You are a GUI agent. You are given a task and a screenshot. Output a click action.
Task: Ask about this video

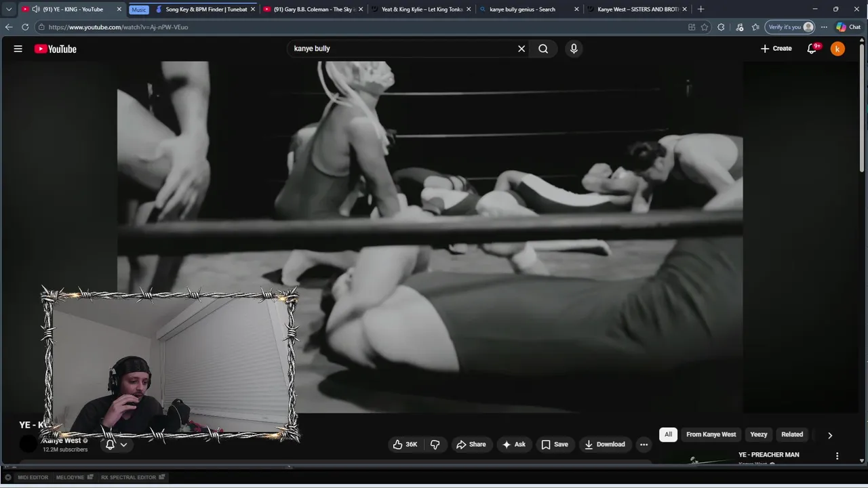[x=513, y=445]
